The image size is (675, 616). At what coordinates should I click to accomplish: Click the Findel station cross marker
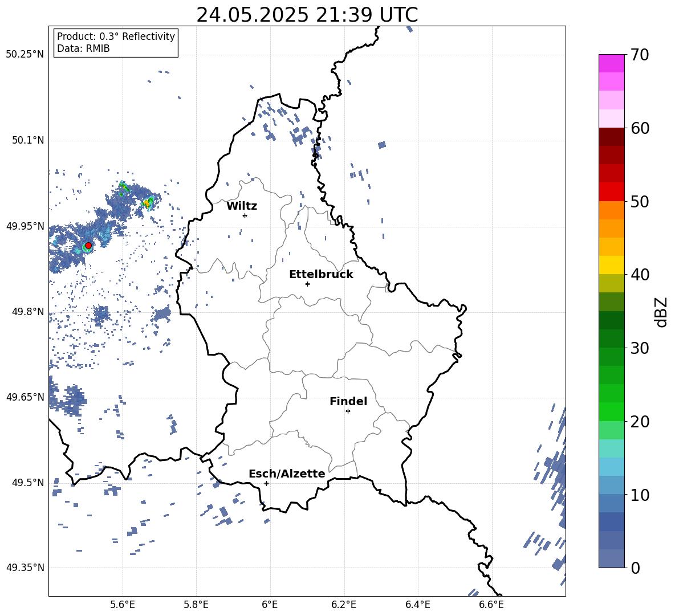click(348, 411)
